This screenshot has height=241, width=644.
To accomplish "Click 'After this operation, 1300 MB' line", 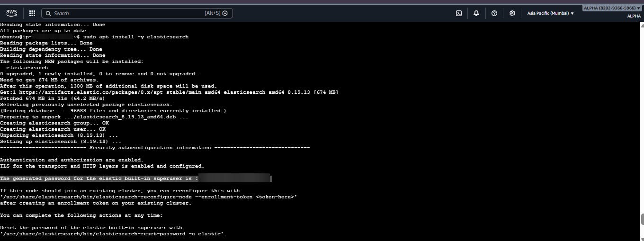I will 108,86.
